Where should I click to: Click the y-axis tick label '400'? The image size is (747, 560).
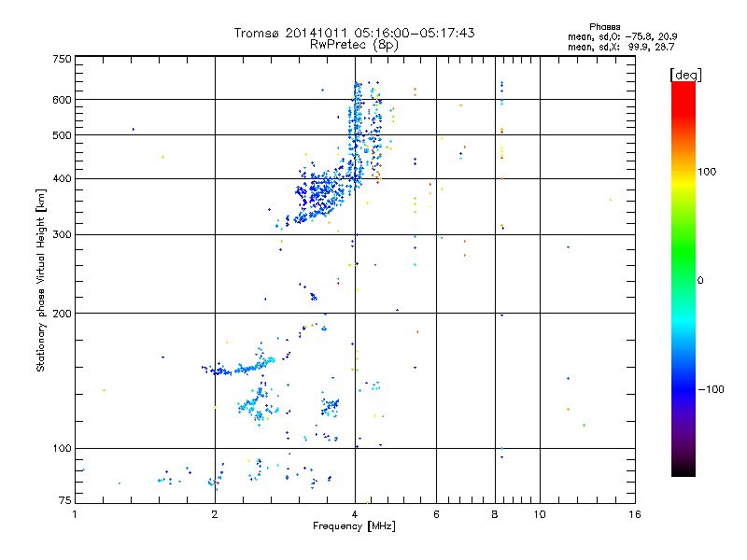pyautogui.click(x=62, y=179)
